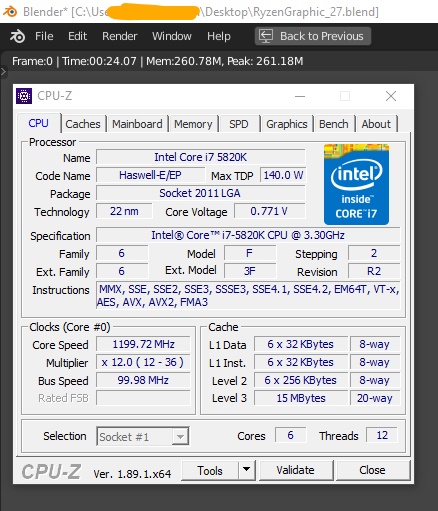Click the Bus Speed value 99.98 MHz
This screenshot has height=511, width=438.
(x=143, y=380)
